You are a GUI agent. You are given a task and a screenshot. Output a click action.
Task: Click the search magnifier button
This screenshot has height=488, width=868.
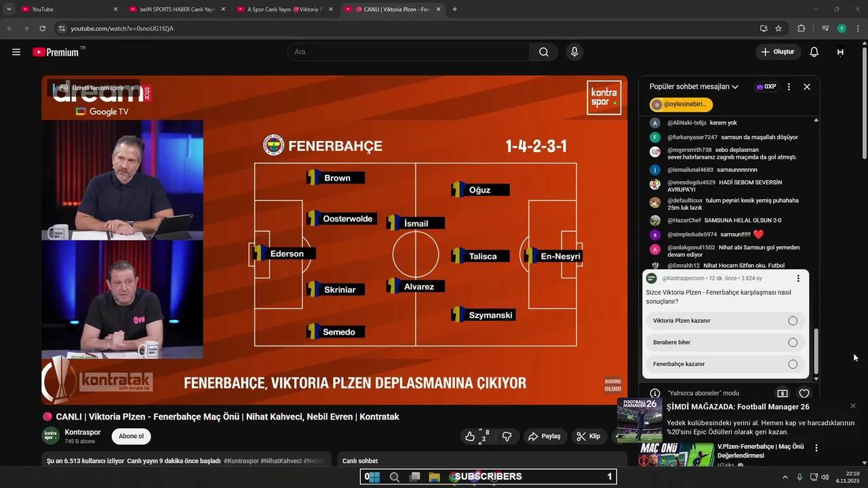coord(544,52)
